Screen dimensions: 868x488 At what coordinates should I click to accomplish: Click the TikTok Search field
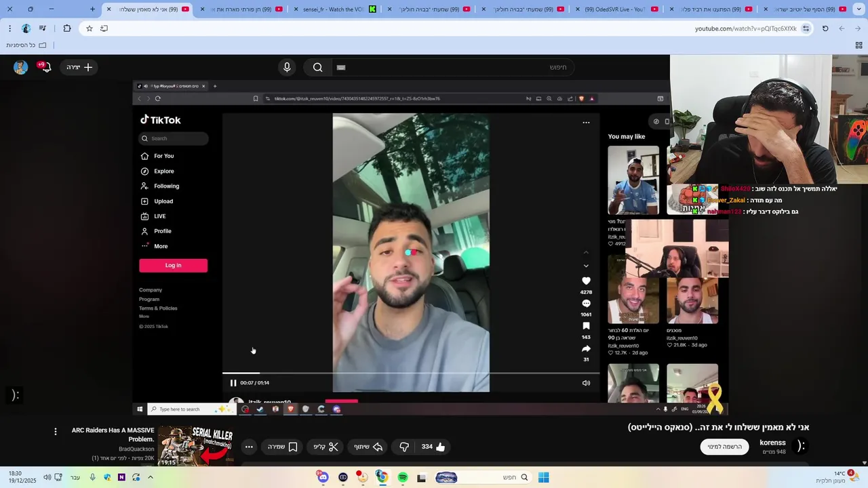click(x=174, y=138)
